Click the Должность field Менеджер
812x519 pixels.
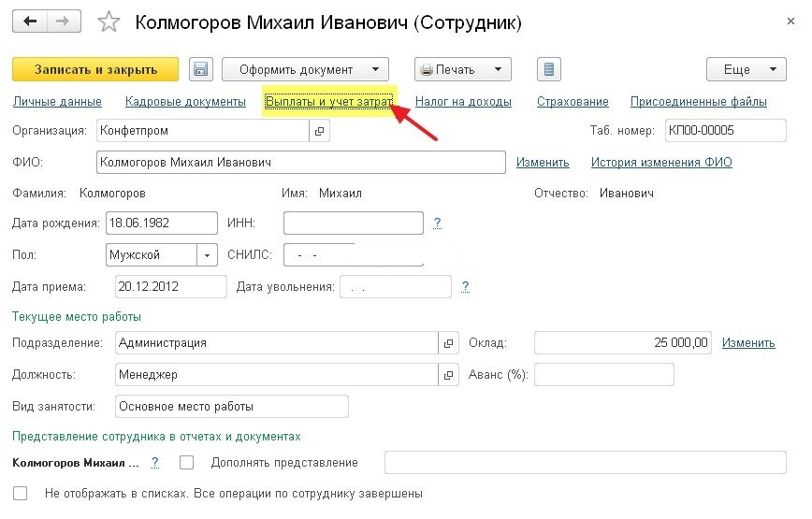pos(277,375)
